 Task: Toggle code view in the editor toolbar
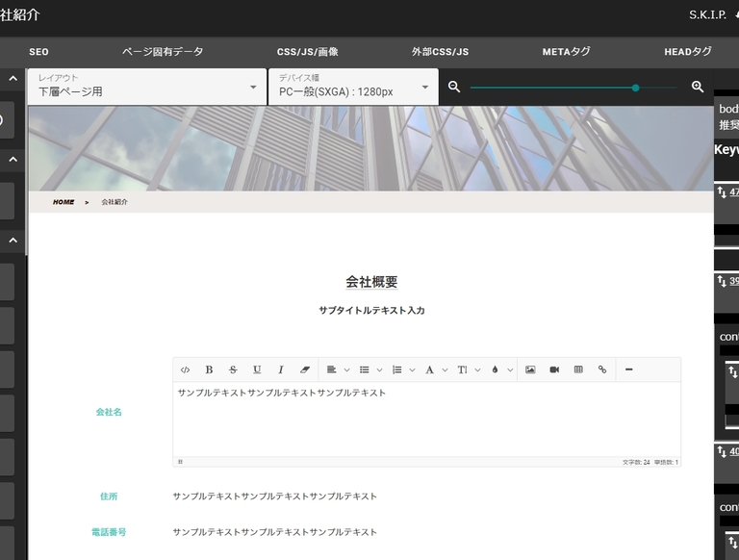point(186,369)
